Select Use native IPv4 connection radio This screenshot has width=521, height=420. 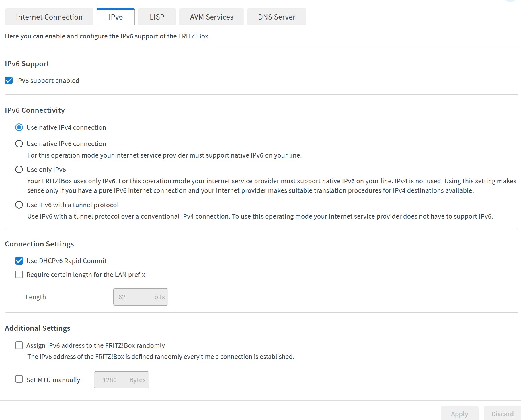tap(19, 127)
